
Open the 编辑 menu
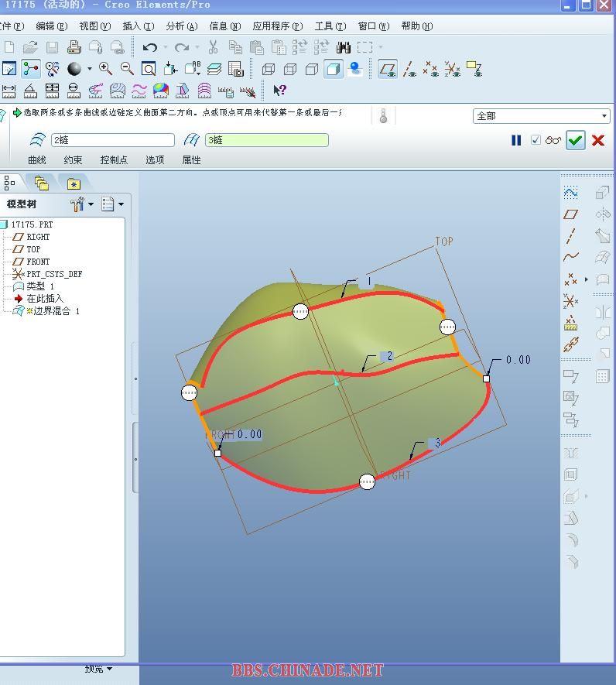point(52,26)
